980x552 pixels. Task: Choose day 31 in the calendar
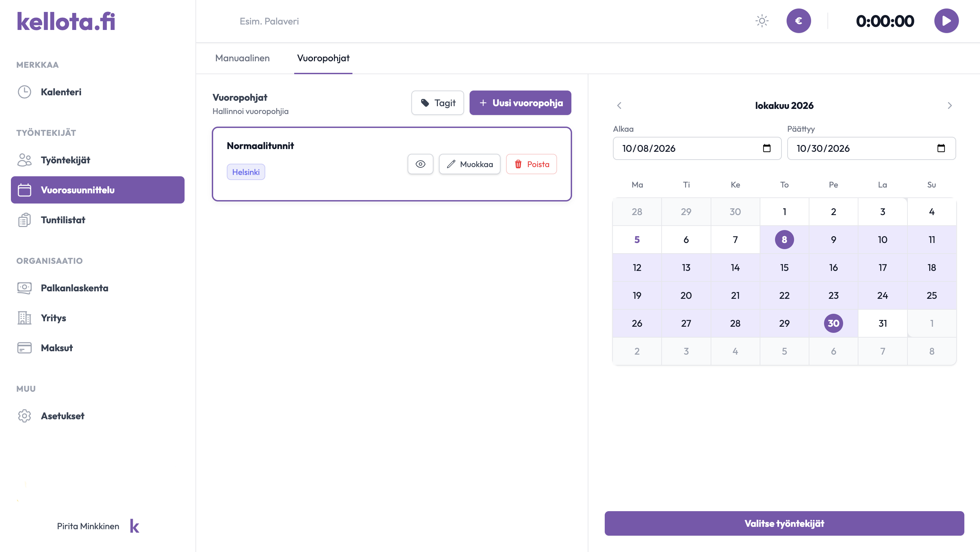[x=882, y=323]
